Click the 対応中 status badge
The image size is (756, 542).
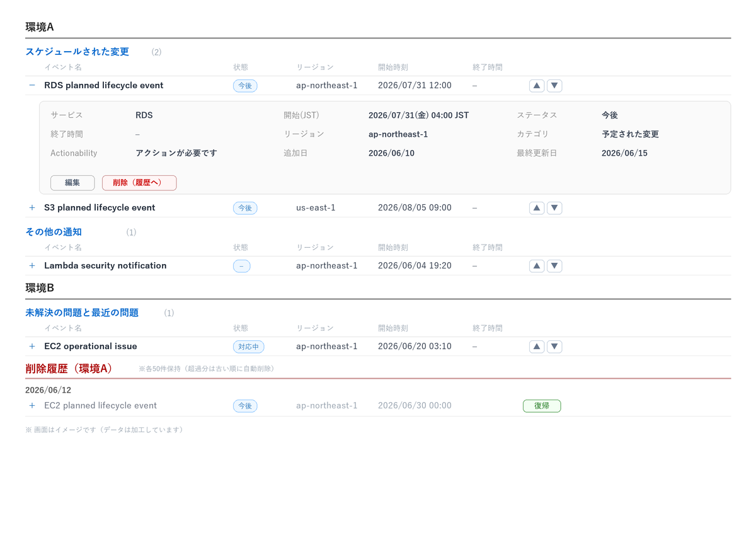pyautogui.click(x=248, y=347)
